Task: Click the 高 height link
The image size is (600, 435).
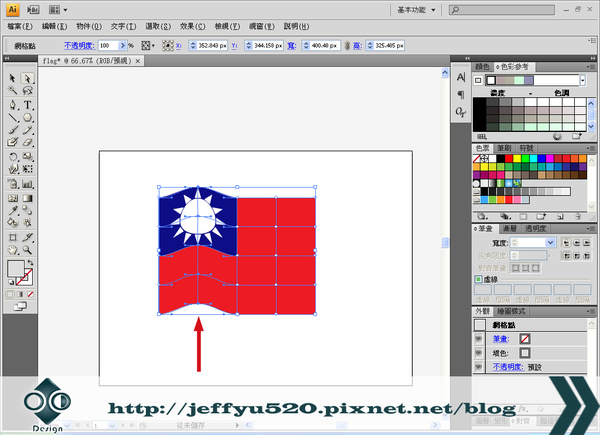Action: [x=357, y=46]
